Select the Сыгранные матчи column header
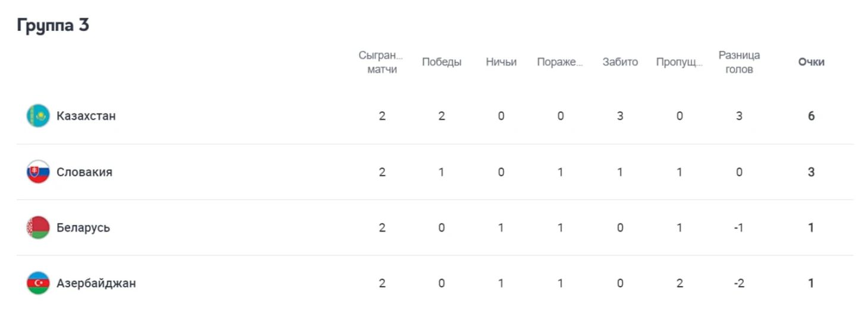 pos(381,62)
